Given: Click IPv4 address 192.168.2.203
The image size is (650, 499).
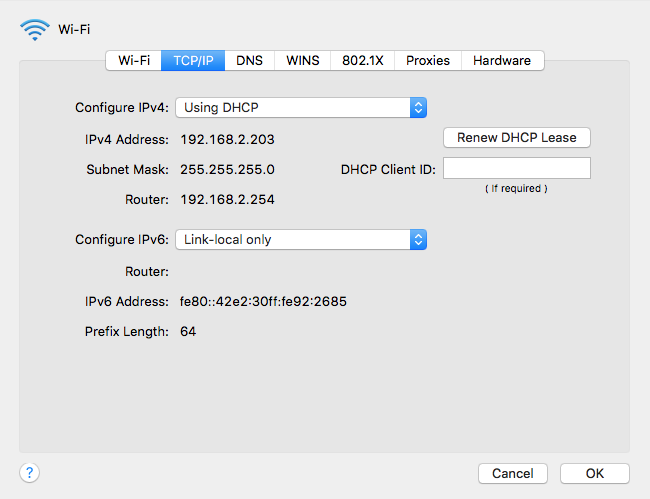Looking at the screenshot, I should (227, 140).
